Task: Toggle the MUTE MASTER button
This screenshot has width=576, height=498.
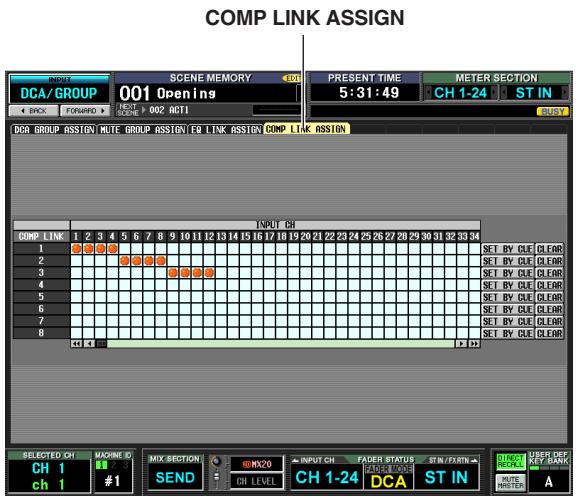Action: [x=510, y=482]
